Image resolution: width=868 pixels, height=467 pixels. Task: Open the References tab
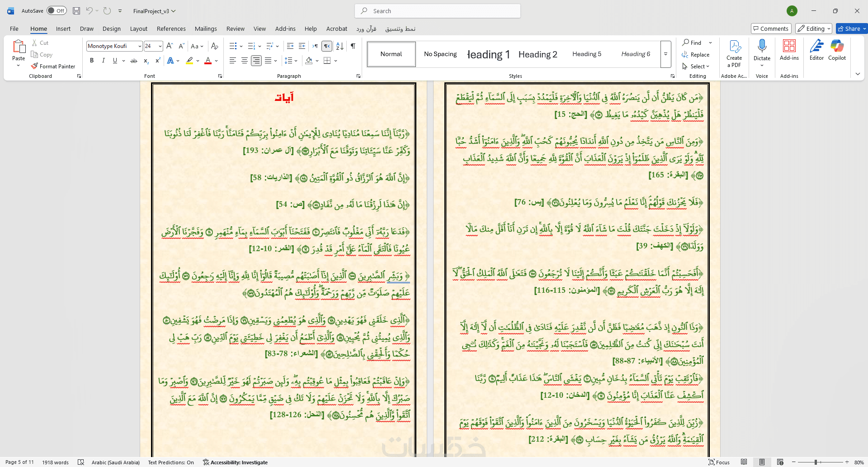[x=171, y=29]
